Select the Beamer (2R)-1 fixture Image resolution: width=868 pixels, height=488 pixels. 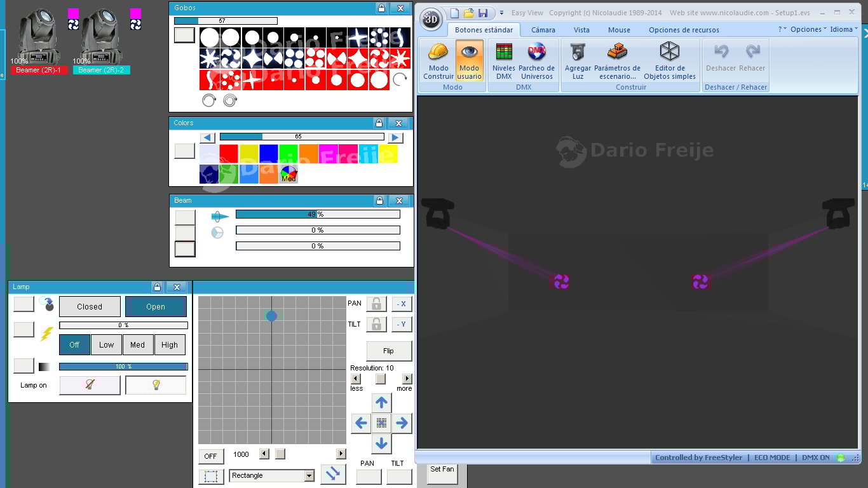39,41
